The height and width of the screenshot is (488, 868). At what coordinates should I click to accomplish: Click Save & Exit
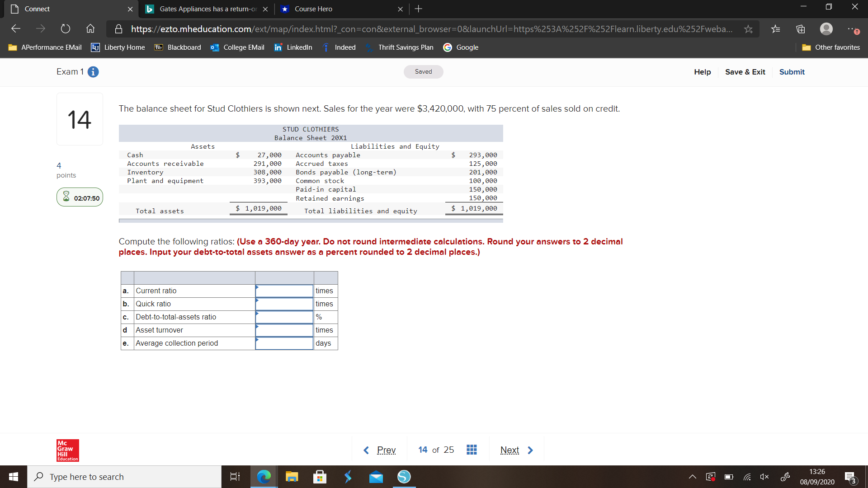pyautogui.click(x=745, y=72)
